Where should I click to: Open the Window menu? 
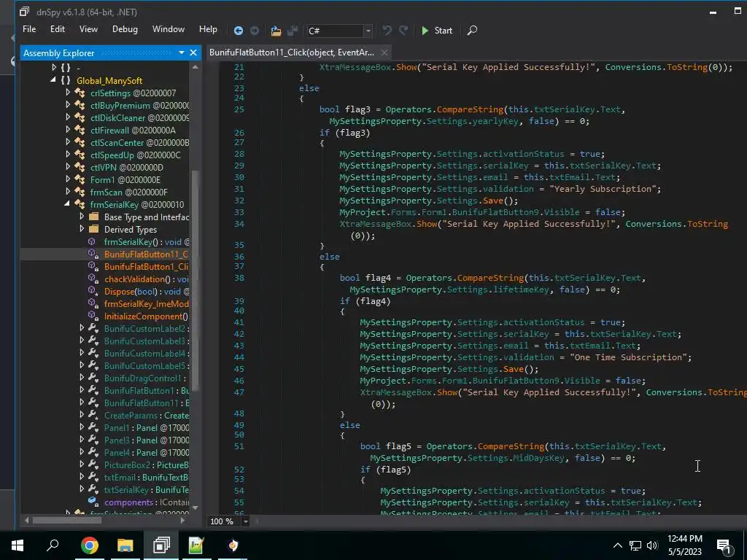point(169,29)
